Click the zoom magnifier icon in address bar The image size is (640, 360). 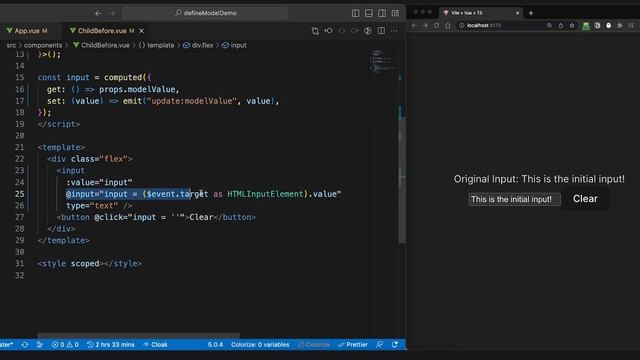pyautogui.click(x=549, y=25)
